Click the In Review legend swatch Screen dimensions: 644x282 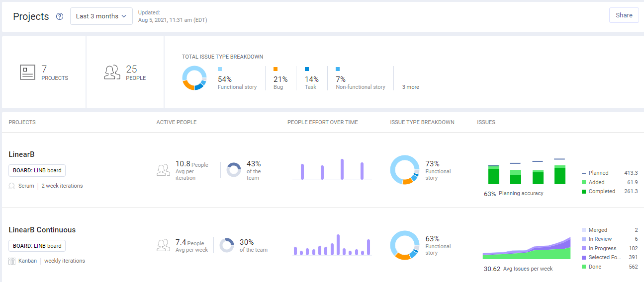point(584,239)
